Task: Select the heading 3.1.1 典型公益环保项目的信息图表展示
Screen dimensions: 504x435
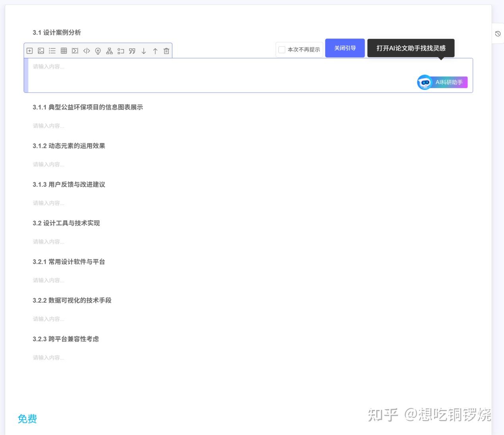Action: click(x=88, y=107)
